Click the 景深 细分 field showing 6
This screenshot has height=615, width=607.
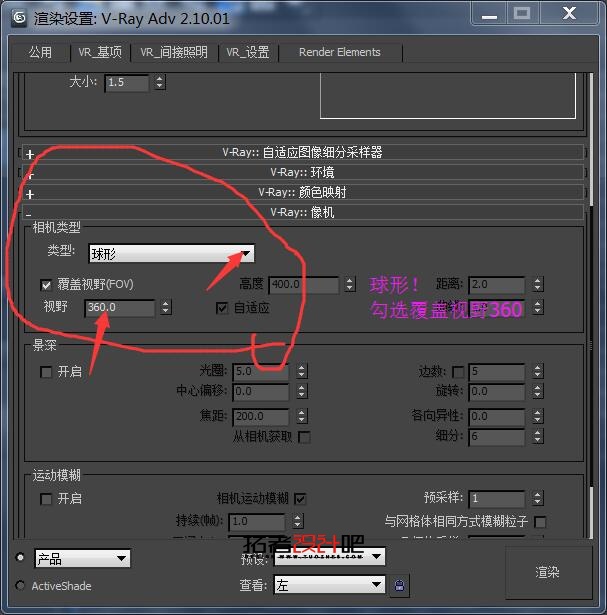point(496,437)
